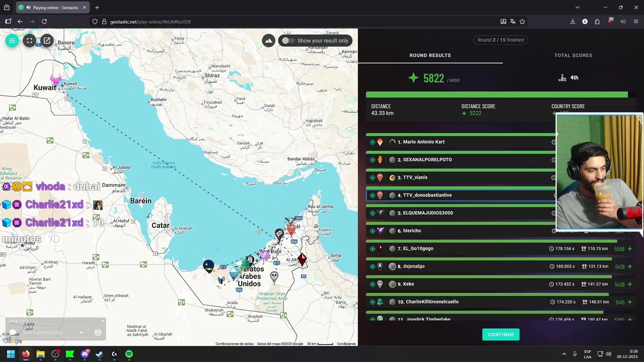Open the Condiciones map terms link
644x362 pixels.
pyautogui.click(x=347, y=344)
